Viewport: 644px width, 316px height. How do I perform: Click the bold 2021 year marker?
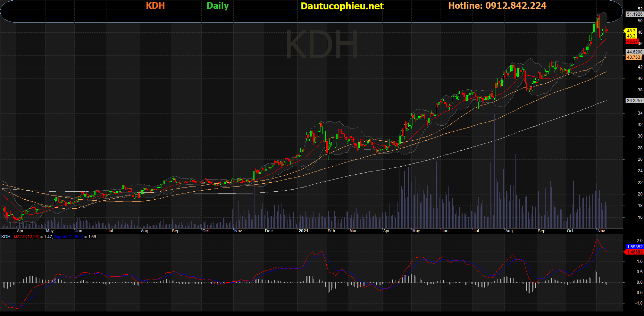click(303, 231)
